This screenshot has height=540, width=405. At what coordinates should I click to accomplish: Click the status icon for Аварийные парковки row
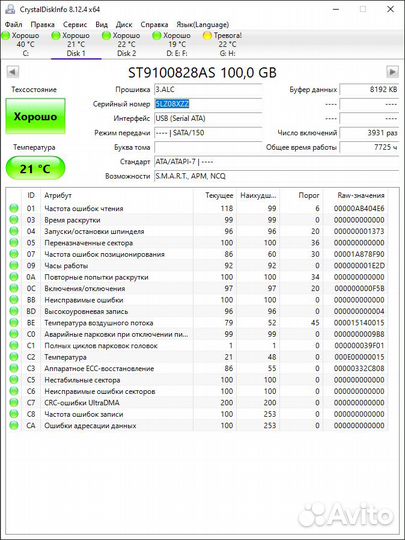tap(14, 334)
